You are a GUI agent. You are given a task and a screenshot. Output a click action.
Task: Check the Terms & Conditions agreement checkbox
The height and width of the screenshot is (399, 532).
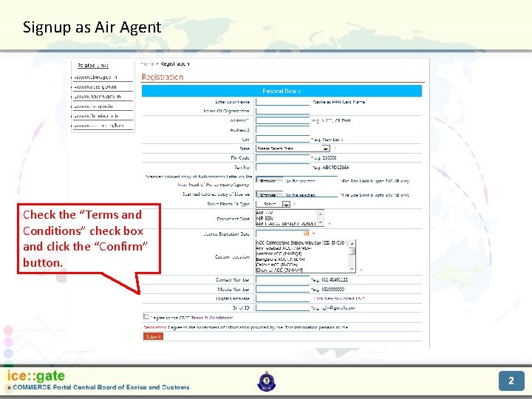(146, 316)
